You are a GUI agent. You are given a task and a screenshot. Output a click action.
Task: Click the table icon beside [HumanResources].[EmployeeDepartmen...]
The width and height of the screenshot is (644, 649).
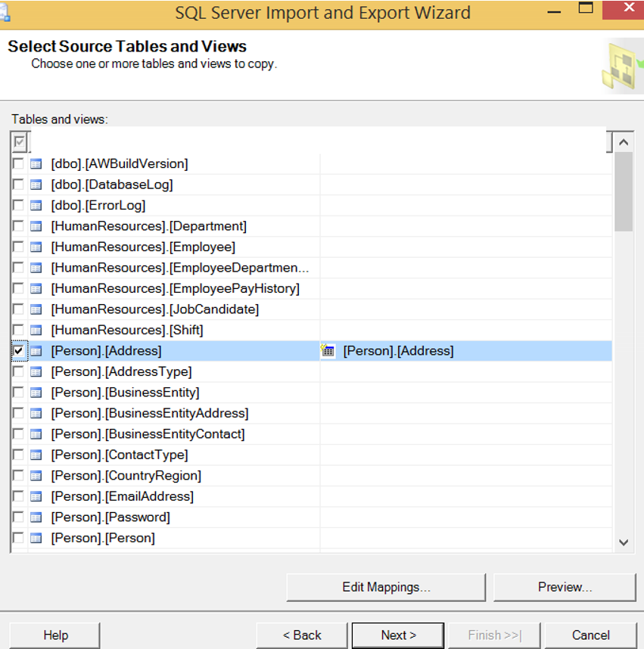point(36,268)
